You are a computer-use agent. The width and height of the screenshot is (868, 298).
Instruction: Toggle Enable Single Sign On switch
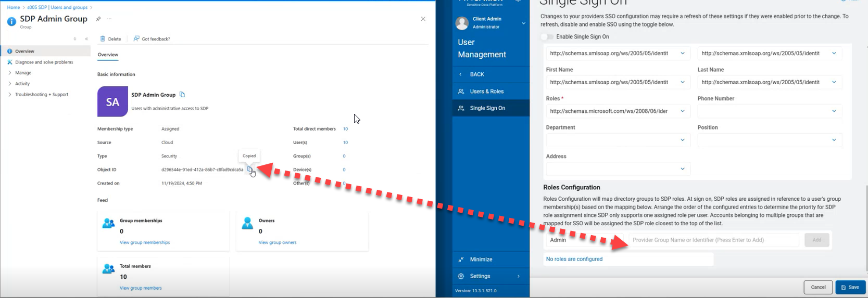547,37
